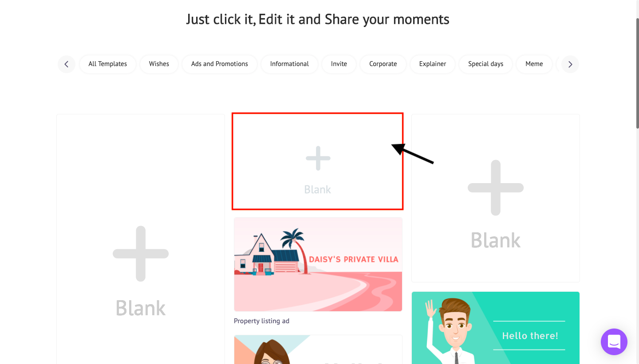
Task: Open the woman with glasses template
Action: click(318, 349)
